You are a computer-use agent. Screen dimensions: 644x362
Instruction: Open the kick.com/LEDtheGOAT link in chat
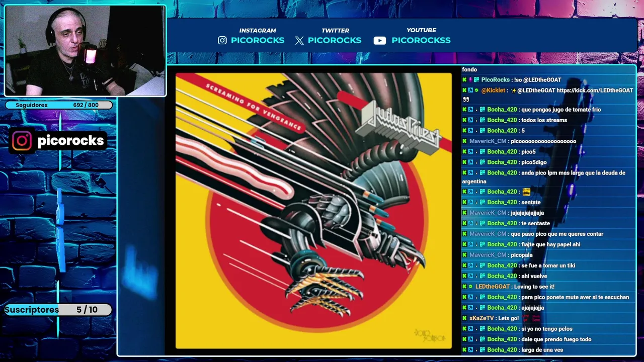(x=595, y=90)
